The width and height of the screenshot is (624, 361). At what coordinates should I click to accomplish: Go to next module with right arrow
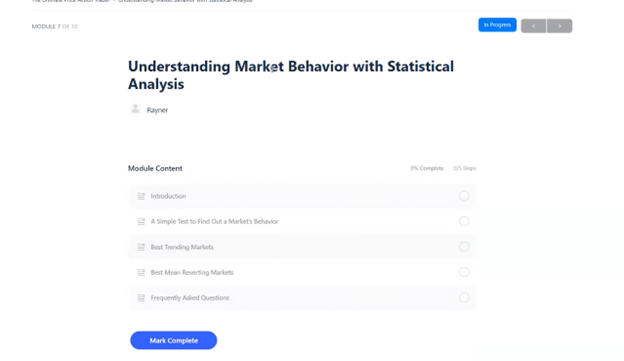coord(560,26)
